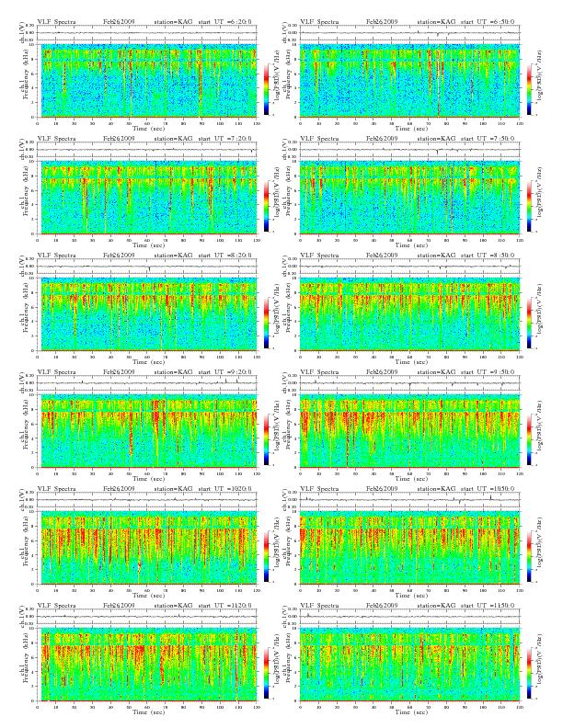Image resolution: width=563 pixels, height=728 pixels.
Task: Click the title text 'start UT =10:20:0'
Action: pos(224,489)
